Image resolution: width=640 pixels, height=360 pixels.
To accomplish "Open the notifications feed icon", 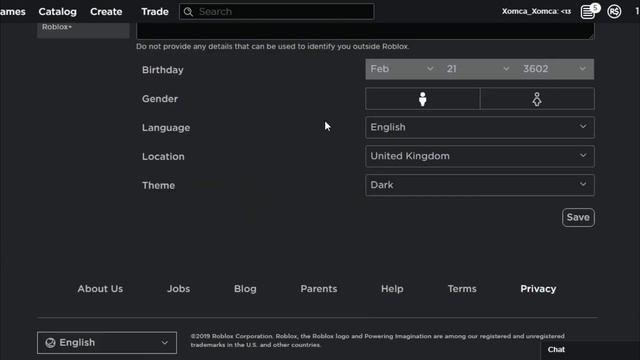I will [588, 12].
